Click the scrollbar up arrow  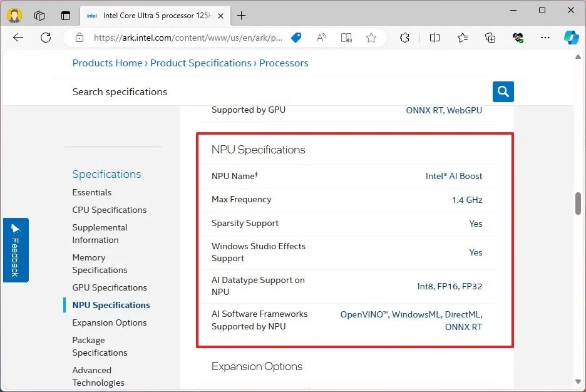[x=578, y=57]
